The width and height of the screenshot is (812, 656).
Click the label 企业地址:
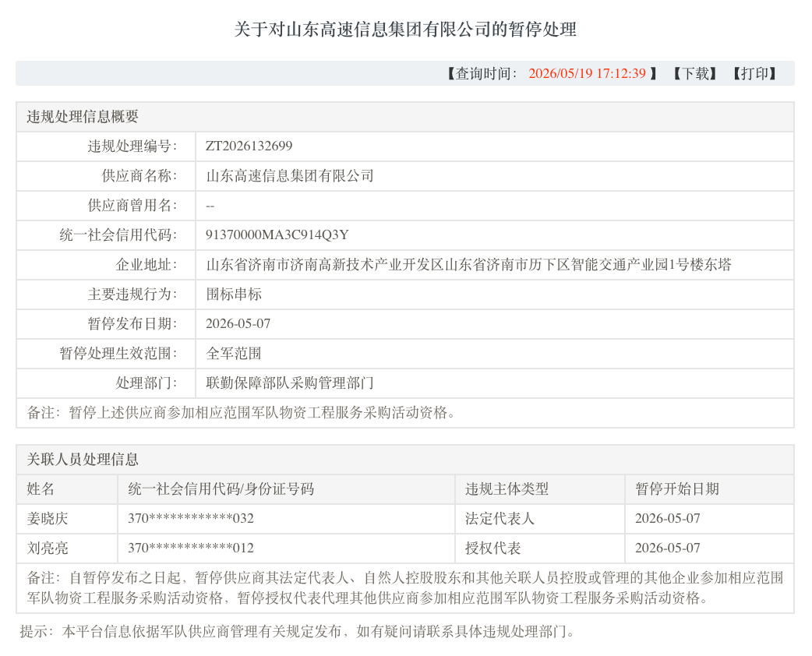(x=146, y=265)
